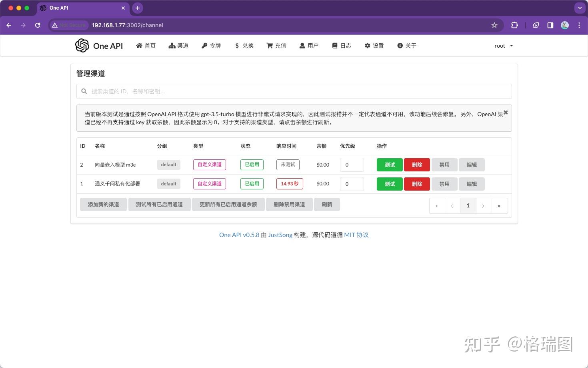
Task: Click 添加新的渠道 to add a channel
Action: [x=103, y=204]
